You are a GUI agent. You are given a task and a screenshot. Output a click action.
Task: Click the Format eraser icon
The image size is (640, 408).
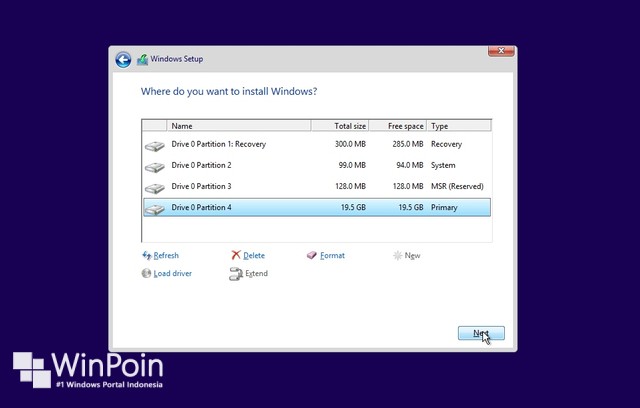[x=312, y=255]
